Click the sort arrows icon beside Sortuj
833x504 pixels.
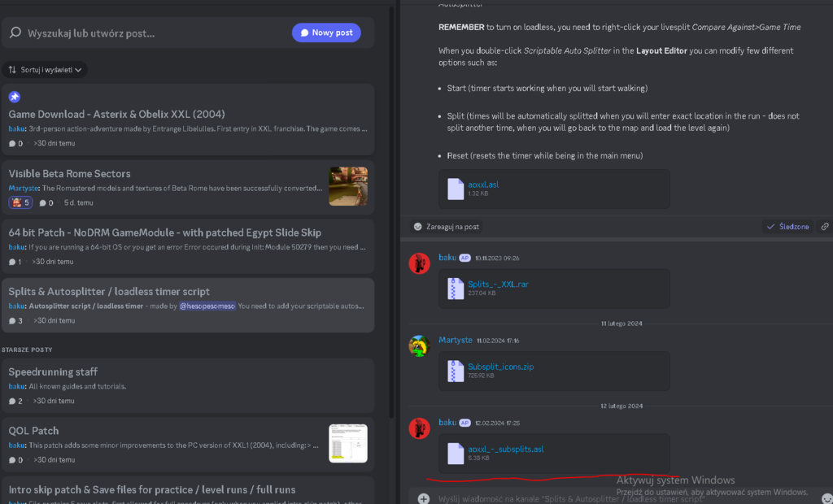[x=12, y=70]
